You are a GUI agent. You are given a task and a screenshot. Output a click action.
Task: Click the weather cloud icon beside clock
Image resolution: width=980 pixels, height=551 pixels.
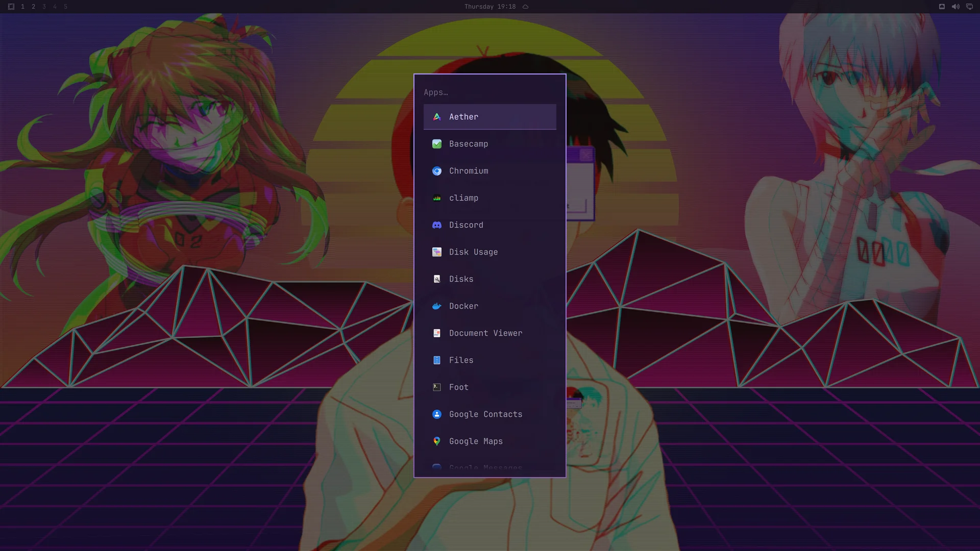point(525,7)
